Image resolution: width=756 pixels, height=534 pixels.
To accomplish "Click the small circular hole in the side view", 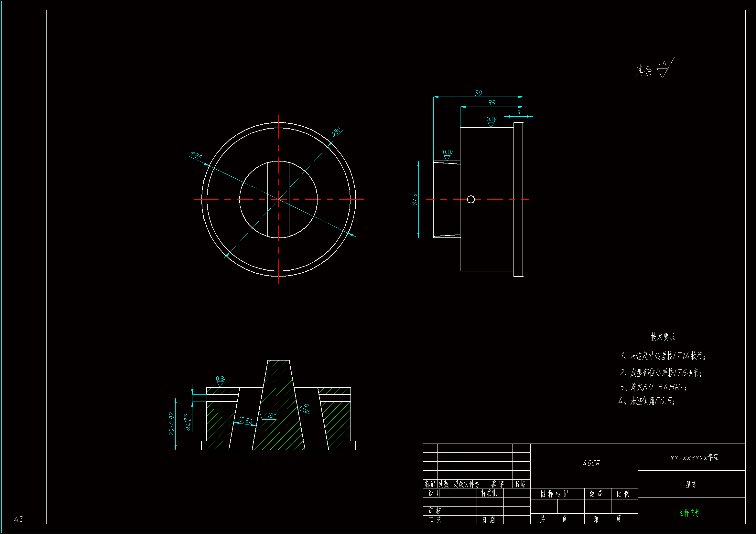I will 471,199.
